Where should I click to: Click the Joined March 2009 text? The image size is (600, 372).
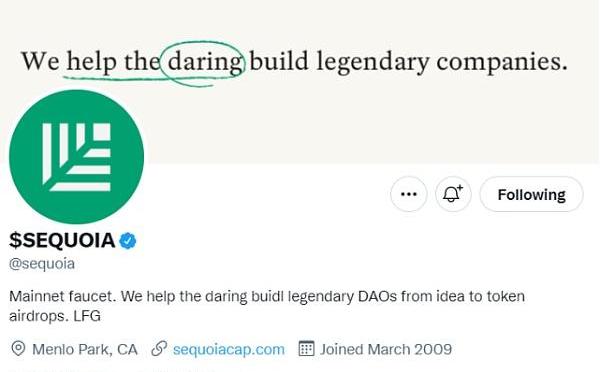pyautogui.click(x=386, y=349)
